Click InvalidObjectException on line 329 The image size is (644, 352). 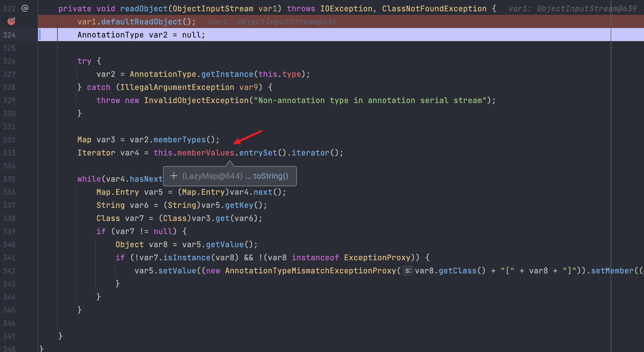click(196, 100)
